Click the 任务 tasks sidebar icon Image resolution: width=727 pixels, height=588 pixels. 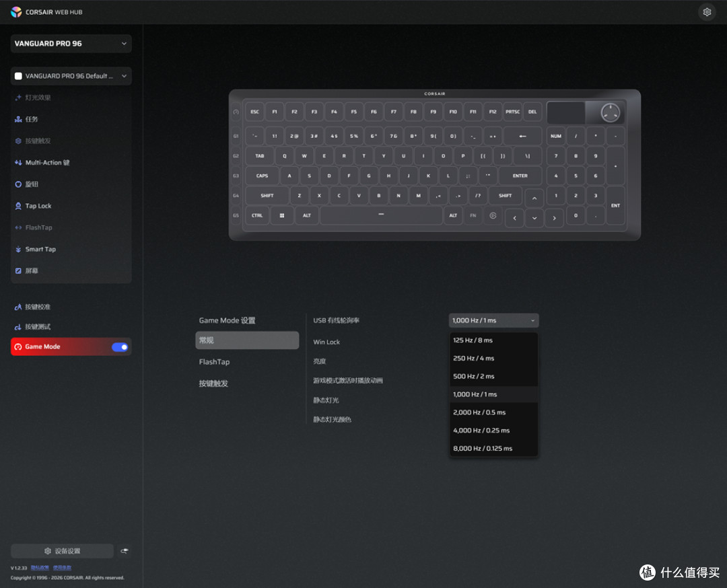[18, 120]
